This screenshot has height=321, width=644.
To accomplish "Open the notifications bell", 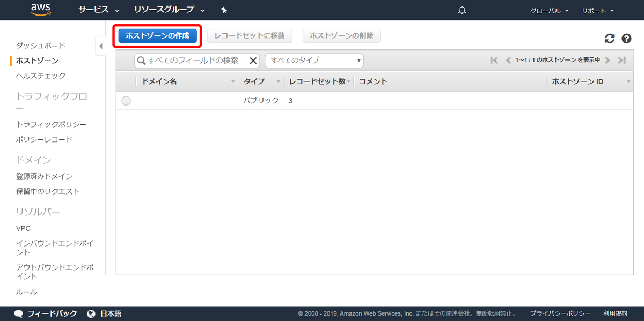I will [x=462, y=10].
